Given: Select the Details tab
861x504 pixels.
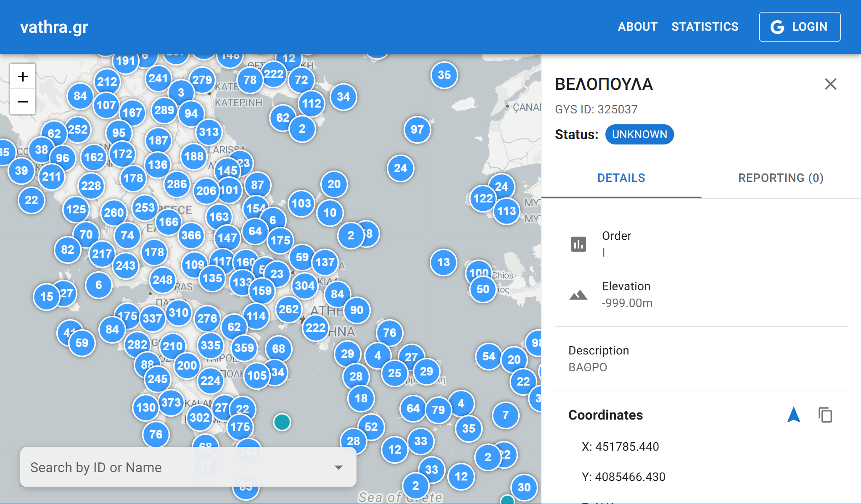Looking at the screenshot, I should coord(621,178).
